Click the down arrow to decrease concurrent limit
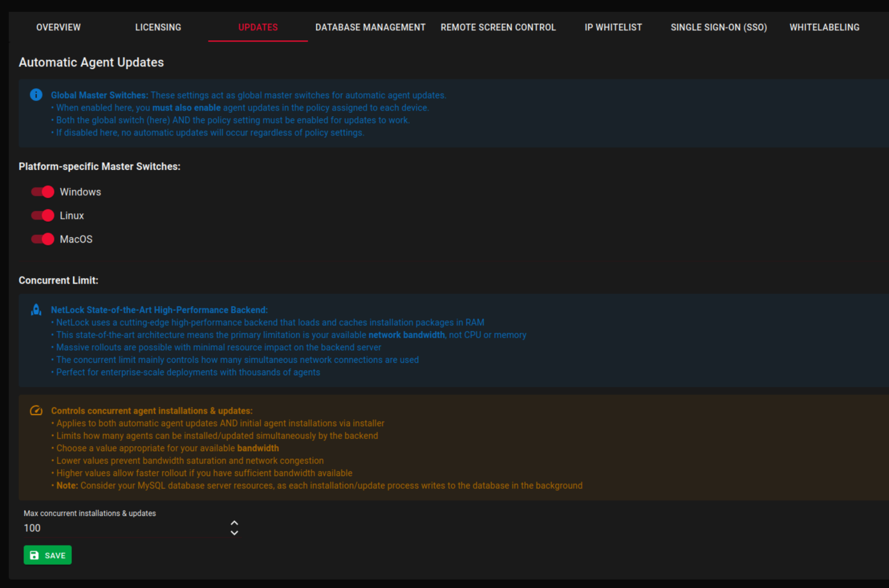The width and height of the screenshot is (889, 588). click(234, 533)
